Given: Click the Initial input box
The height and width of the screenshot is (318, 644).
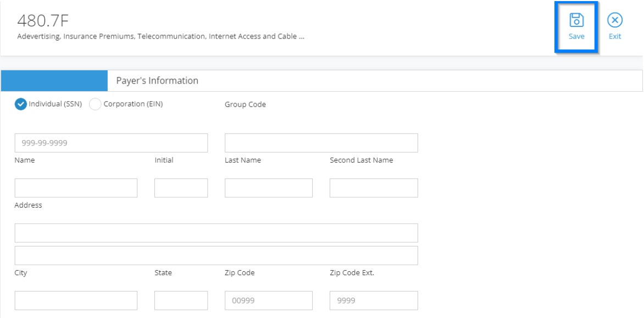Looking at the screenshot, I should pyautogui.click(x=181, y=188).
